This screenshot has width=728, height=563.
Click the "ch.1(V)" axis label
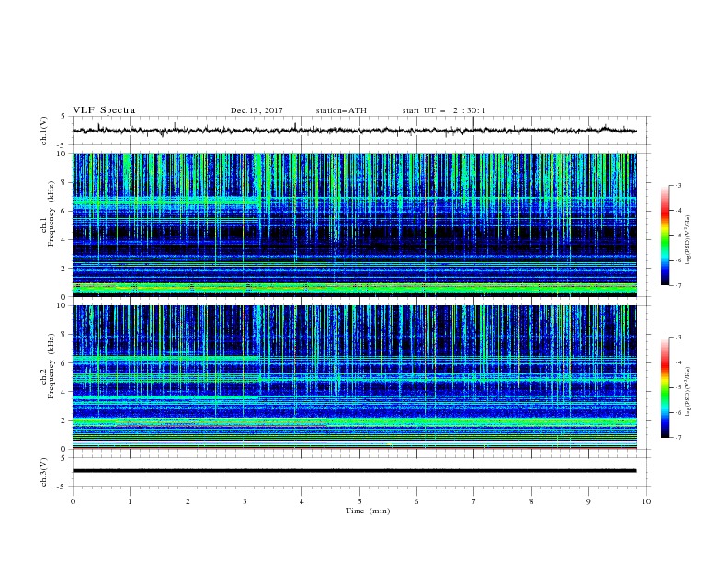[x=44, y=131]
